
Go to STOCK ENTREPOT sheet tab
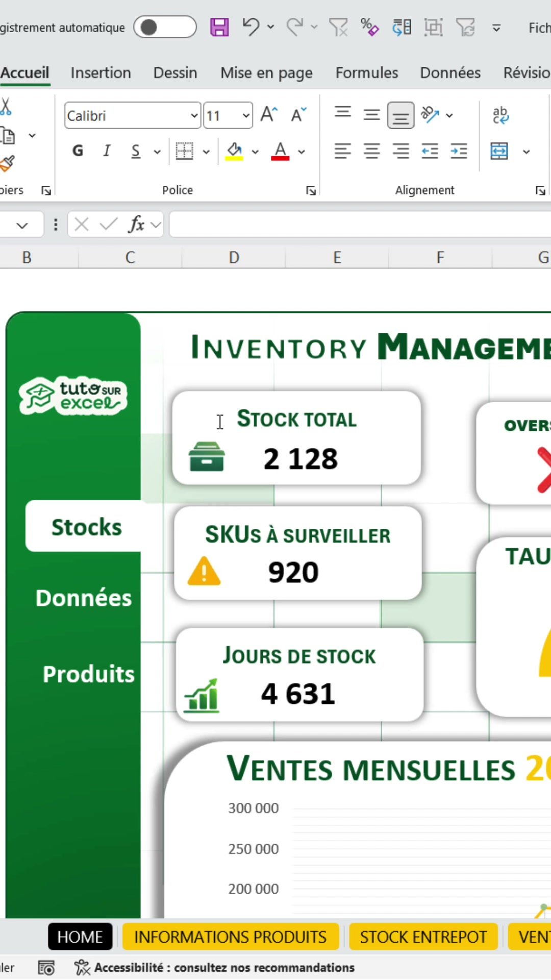[x=423, y=937]
